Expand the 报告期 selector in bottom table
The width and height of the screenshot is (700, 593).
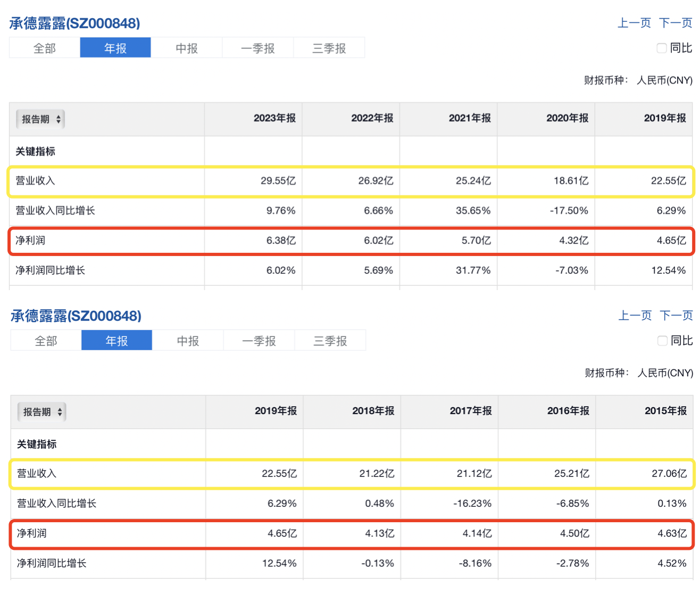click(41, 412)
